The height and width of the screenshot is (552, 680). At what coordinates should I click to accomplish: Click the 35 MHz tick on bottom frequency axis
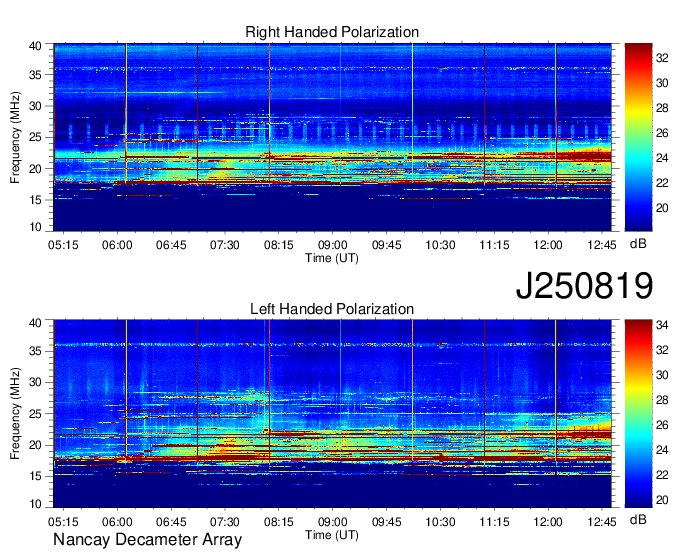[35, 351]
